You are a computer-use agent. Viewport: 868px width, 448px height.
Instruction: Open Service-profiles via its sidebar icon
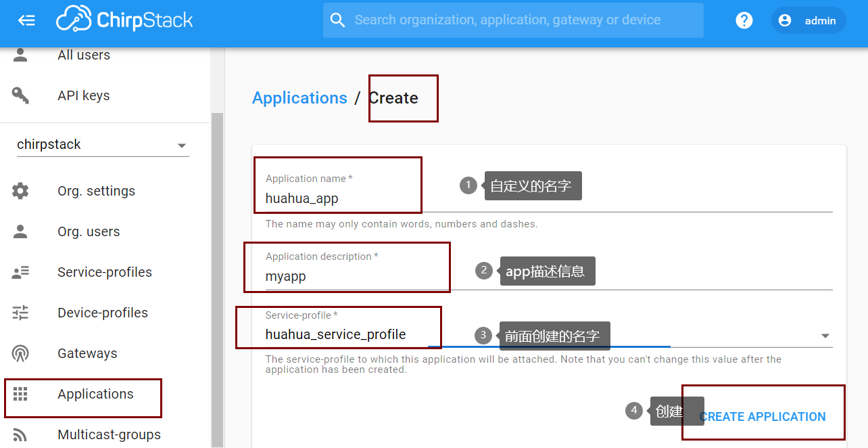(x=20, y=271)
